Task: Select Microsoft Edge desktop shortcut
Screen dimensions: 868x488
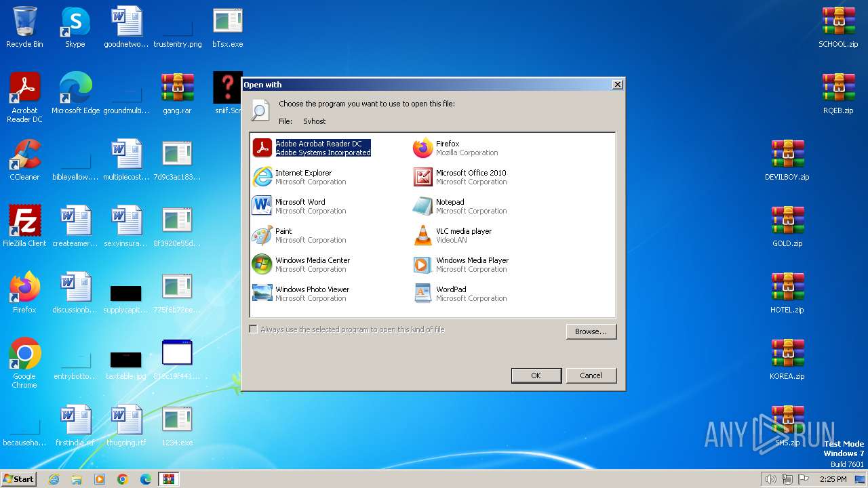Action: 75,94
